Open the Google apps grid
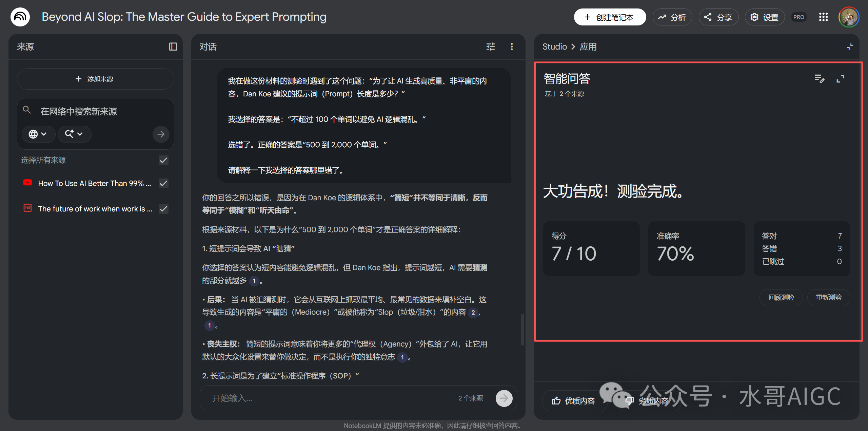The height and width of the screenshot is (431, 868). coord(823,17)
